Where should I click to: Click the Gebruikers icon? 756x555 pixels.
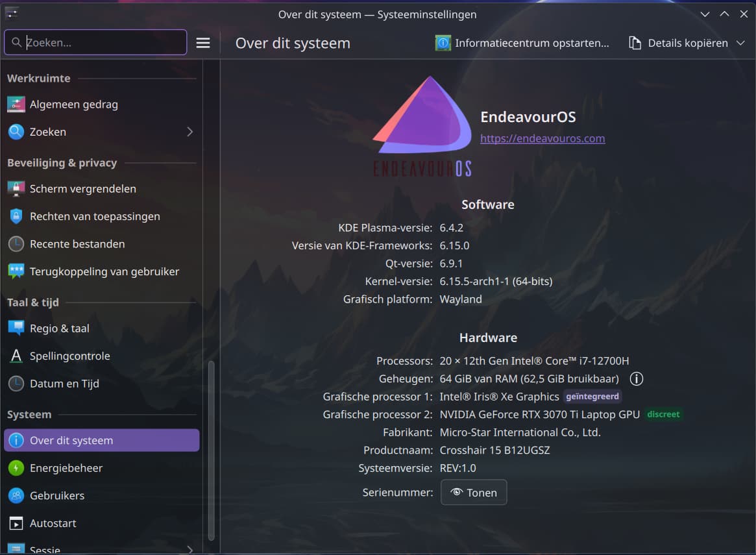[16, 495]
